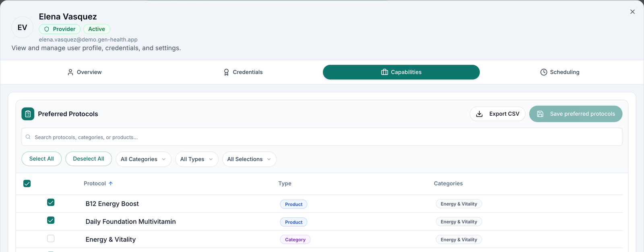The height and width of the screenshot is (252, 644).
Task: Click the ribbon icon on Credentials tab
Action: tap(226, 72)
